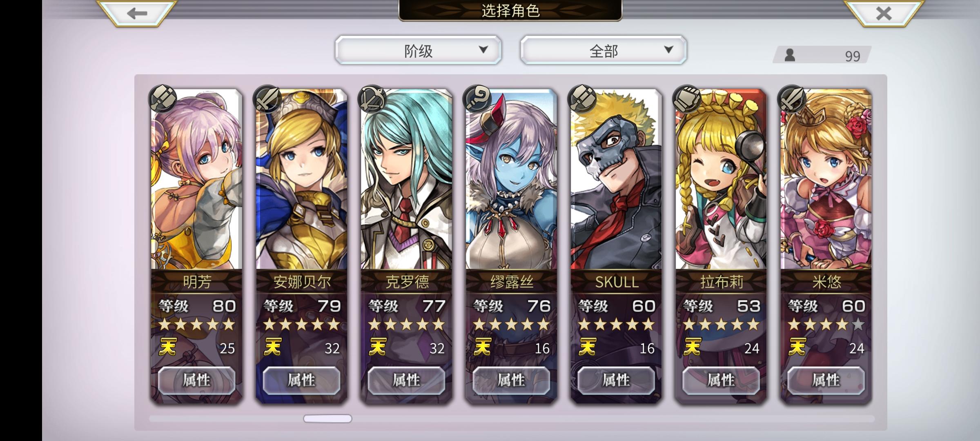Viewport: 980px width, 441px height.
Task: Select the 拉布莉 character portrait
Action: 721,180
